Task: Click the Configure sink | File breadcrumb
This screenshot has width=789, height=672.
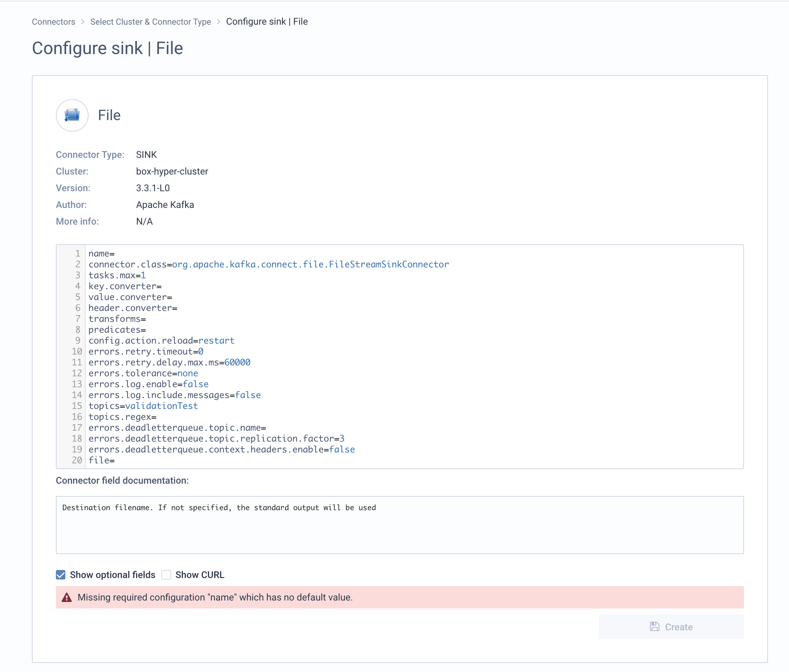Action: [267, 22]
